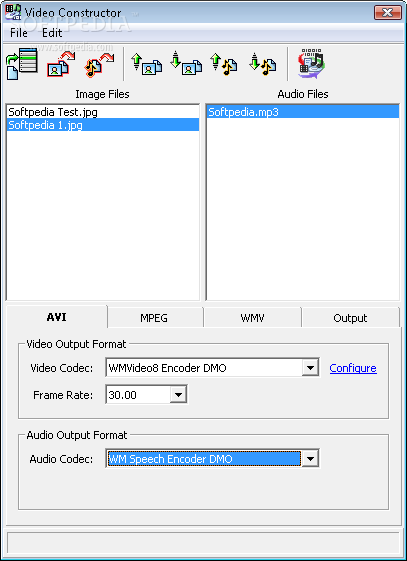The height and width of the screenshot is (561, 407).
Task: Switch to the AVI tab
Action: pyautogui.click(x=57, y=317)
